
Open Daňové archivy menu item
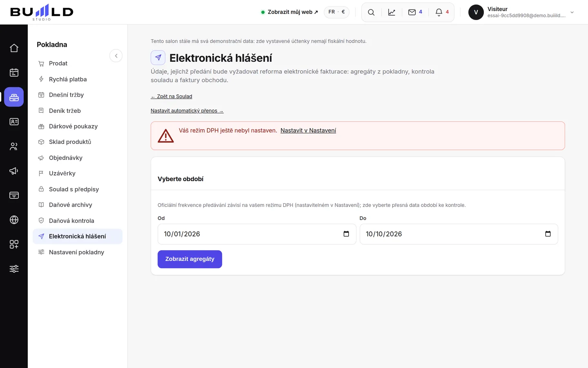(x=78, y=205)
